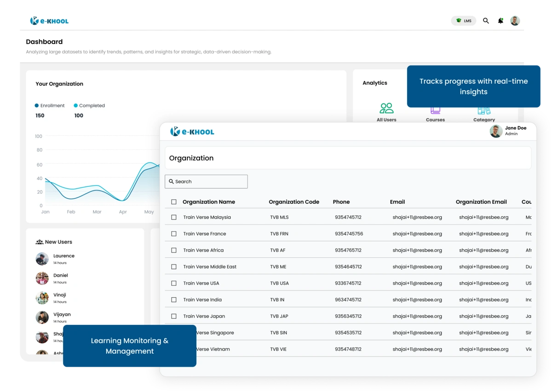Screen dimensions: 552x392
Task: Click the notification bell with green dot
Action: coord(501,21)
